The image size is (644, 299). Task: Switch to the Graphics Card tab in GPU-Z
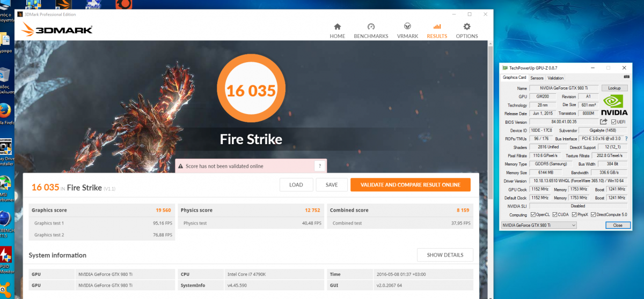[x=514, y=78]
